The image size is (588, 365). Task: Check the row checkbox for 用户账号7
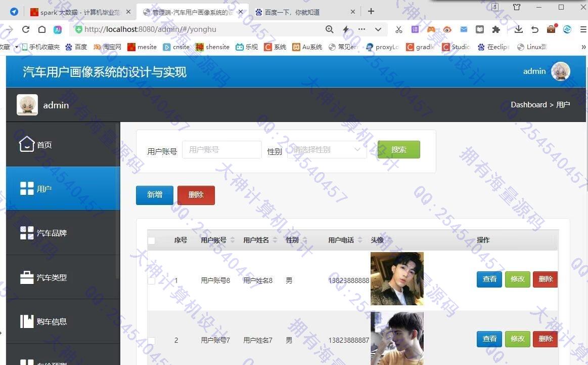coord(152,341)
